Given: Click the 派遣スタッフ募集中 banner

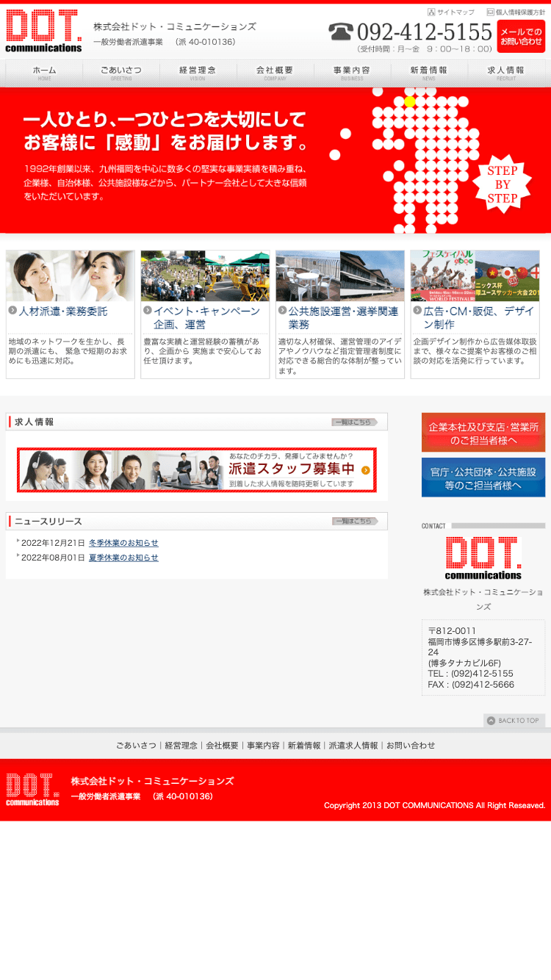Looking at the screenshot, I should pos(197,470).
